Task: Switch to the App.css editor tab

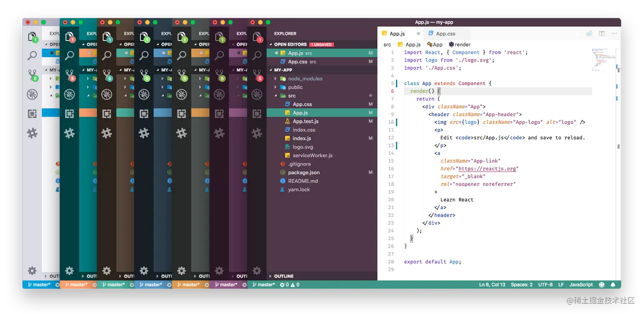Action: point(445,34)
